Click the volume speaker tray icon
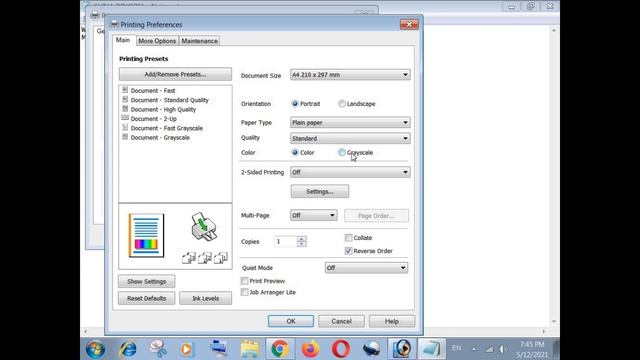 (x=502, y=349)
